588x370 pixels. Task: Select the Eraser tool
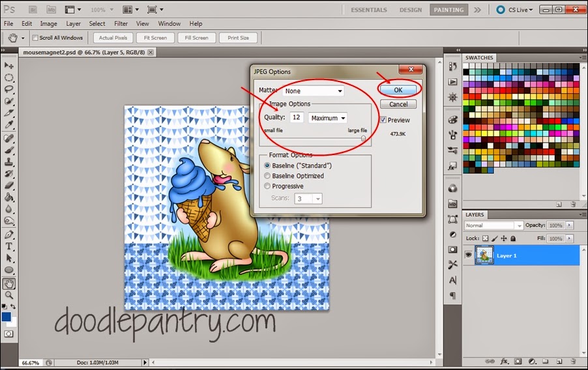(x=8, y=185)
